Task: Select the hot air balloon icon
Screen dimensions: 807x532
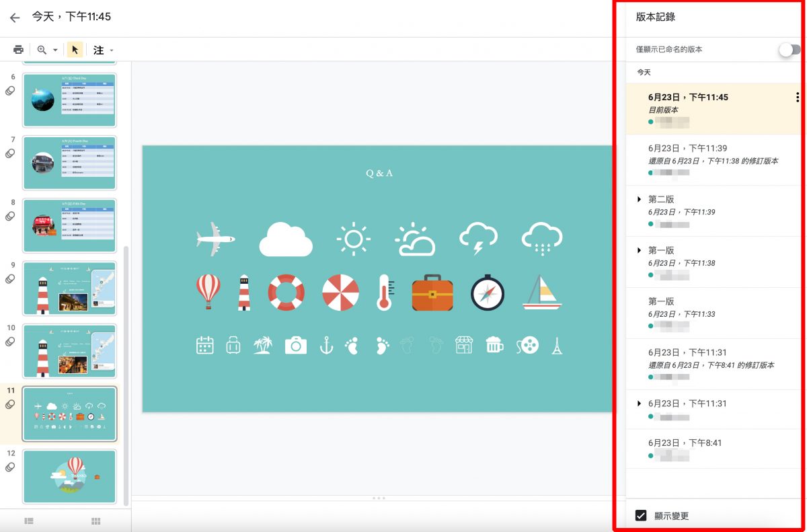Action: [x=208, y=292]
